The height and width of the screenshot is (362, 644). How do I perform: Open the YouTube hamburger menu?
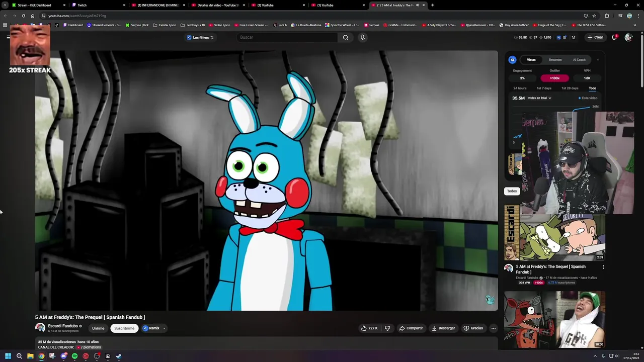[8, 37]
